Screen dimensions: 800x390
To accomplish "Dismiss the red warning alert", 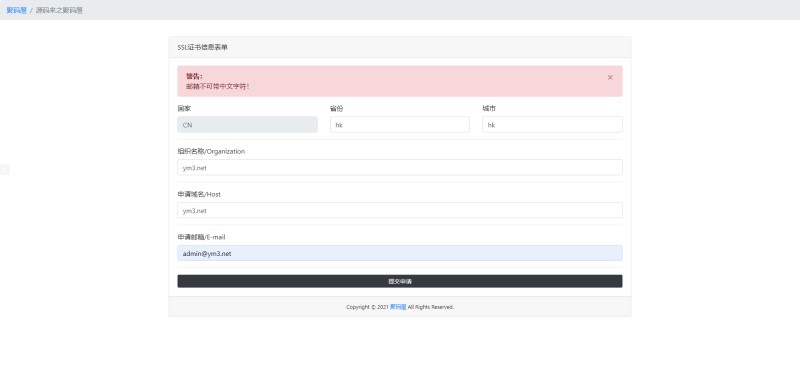I will tap(610, 78).
